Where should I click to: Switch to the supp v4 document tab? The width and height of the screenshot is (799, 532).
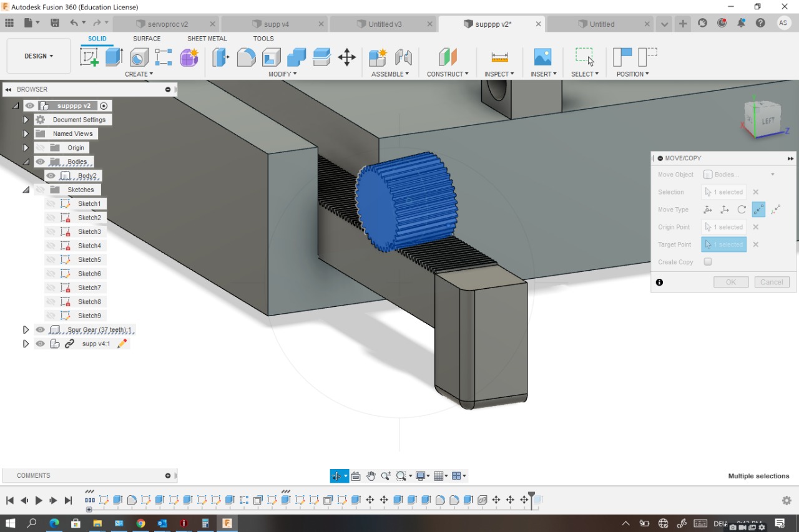coord(276,24)
